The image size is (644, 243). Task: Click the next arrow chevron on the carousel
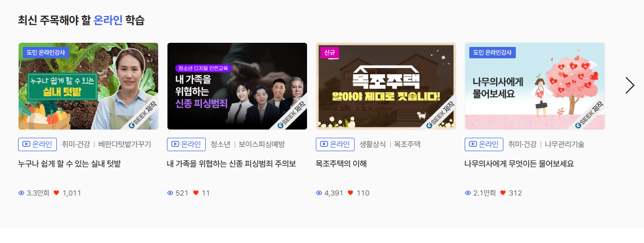630,86
